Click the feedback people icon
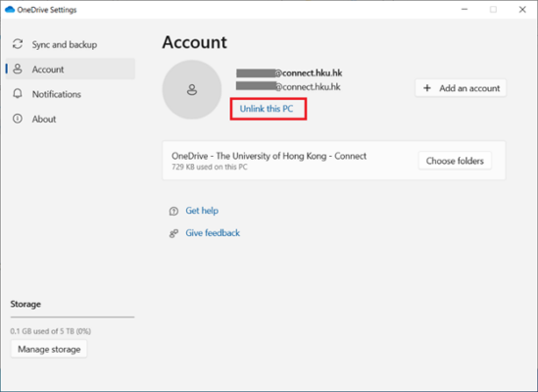 coord(173,233)
